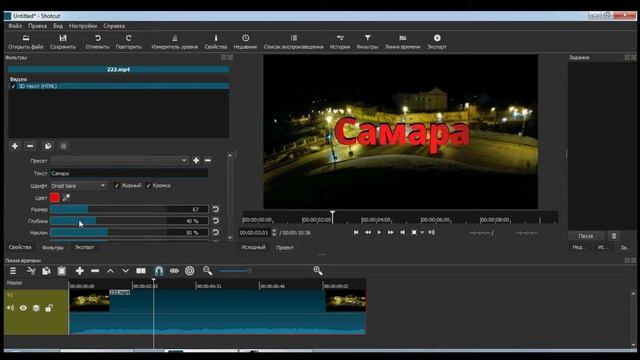640x360 pixels.
Task: Click the Tilt slider showing 30 %
Action: coord(129,233)
